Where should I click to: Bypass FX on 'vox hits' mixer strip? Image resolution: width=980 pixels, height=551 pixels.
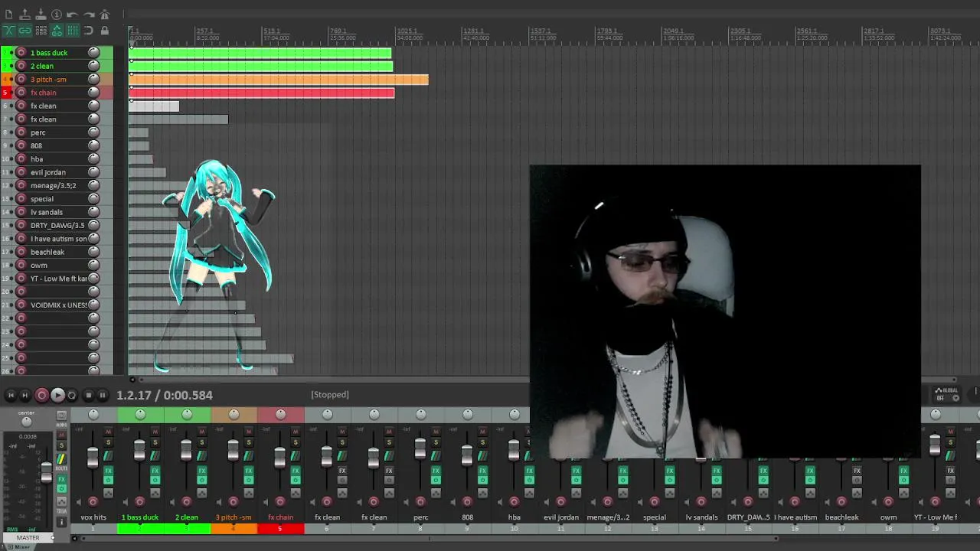click(108, 480)
